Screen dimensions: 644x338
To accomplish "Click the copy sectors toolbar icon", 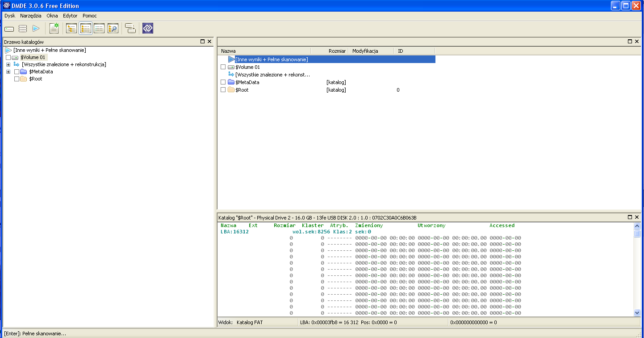I will [x=130, y=29].
